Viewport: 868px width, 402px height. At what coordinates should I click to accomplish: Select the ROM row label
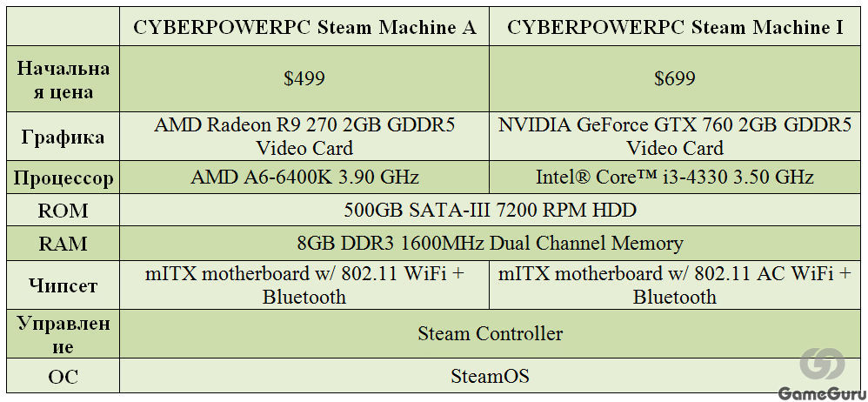tap(63, 211)
